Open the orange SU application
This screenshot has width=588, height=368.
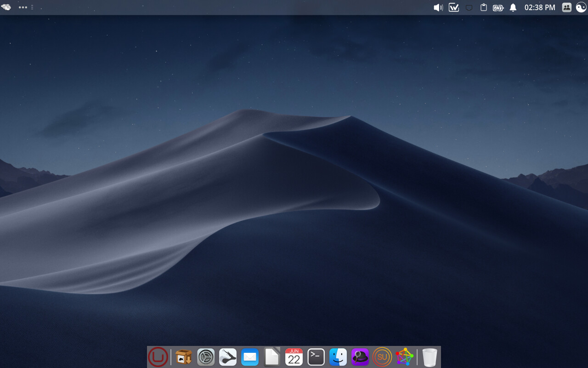(382, 356)
